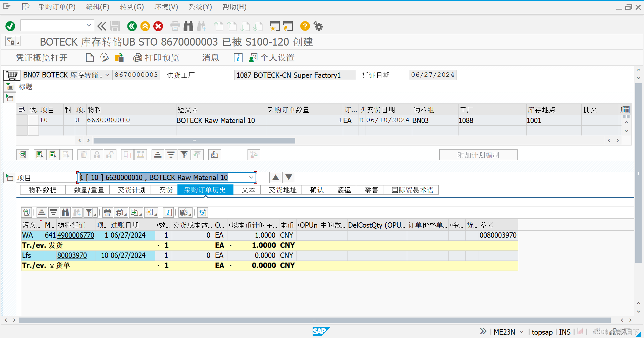Viewport: 644px width, 338px height.
Task: Click the green Back icon in toolbar
Action: tap(132, 26)
